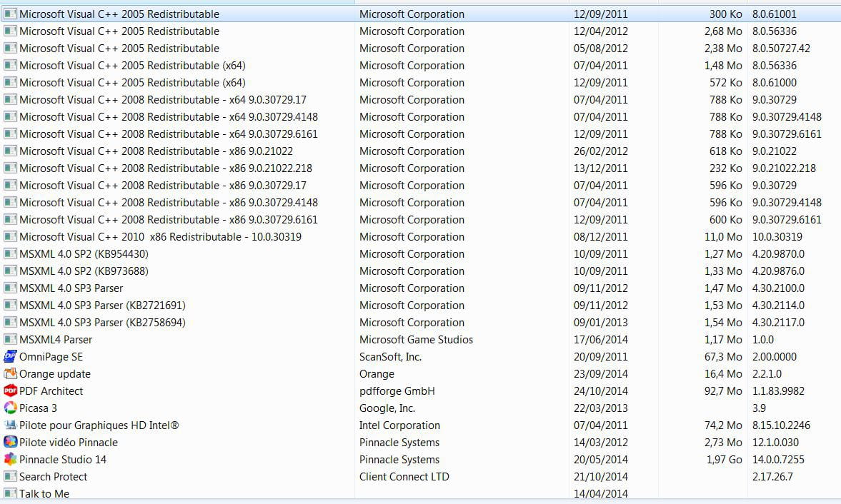
Task: Click the Search Protect program name
Action: [53, 477]
